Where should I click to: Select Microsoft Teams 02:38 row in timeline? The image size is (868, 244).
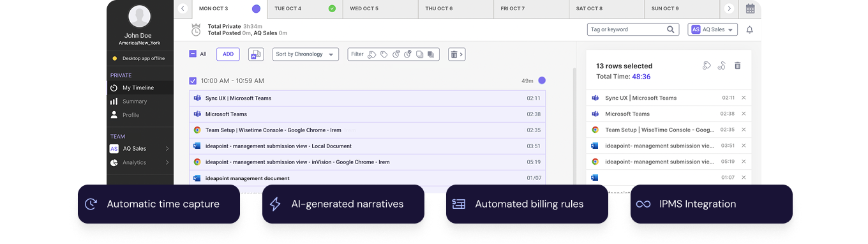point(367,114)
